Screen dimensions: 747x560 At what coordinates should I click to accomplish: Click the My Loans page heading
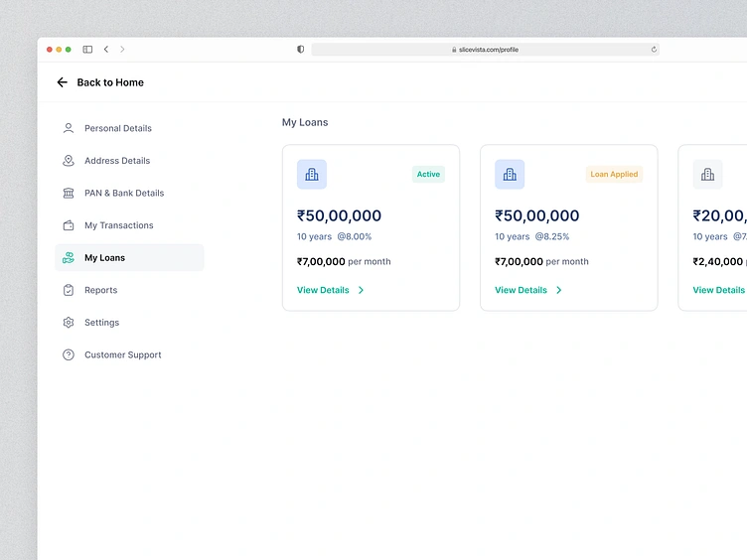click(x=305, y=122)
